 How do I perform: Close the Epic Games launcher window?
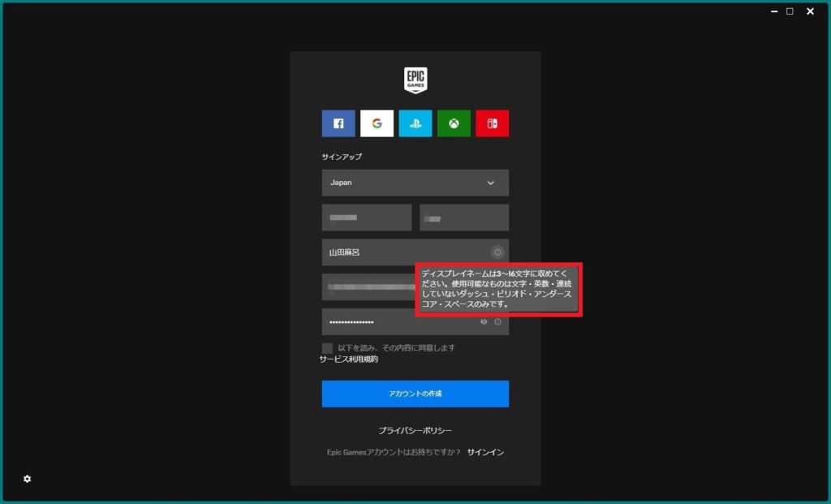coord(811,11)
